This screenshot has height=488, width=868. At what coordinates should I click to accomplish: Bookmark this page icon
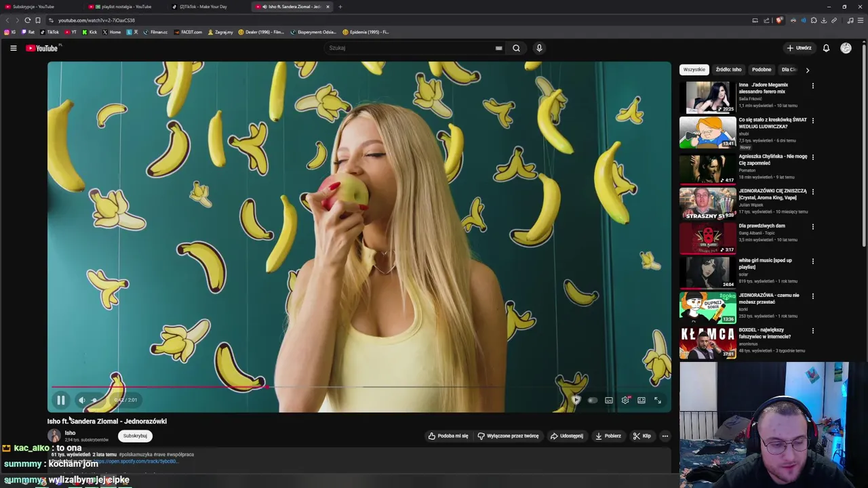pyautogui.click(x=38, y=20)
